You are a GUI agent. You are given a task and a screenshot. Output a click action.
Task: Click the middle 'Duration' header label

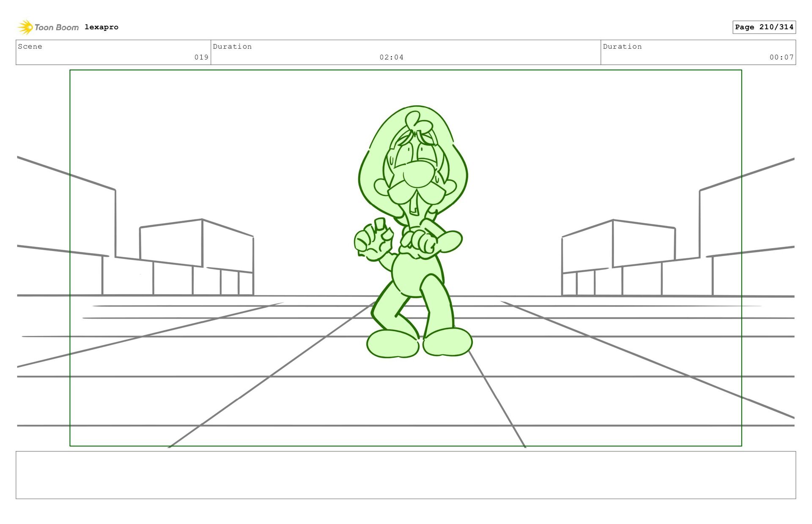coord(232,46)
